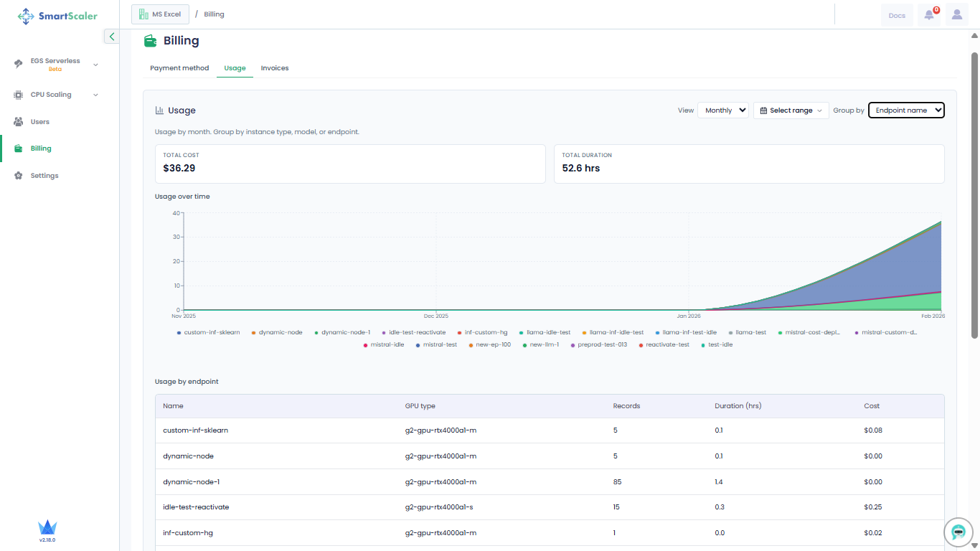Click the page's vertical scrollbar
The width and height of the screenshot is (980, 551).
tap(974, 194)
